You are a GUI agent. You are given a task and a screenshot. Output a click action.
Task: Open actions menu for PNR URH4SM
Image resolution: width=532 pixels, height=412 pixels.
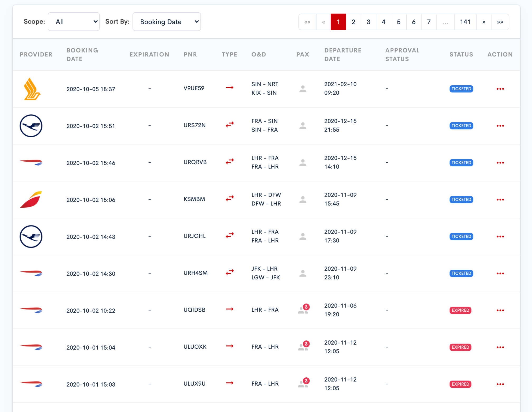click(x=500, y=274)
